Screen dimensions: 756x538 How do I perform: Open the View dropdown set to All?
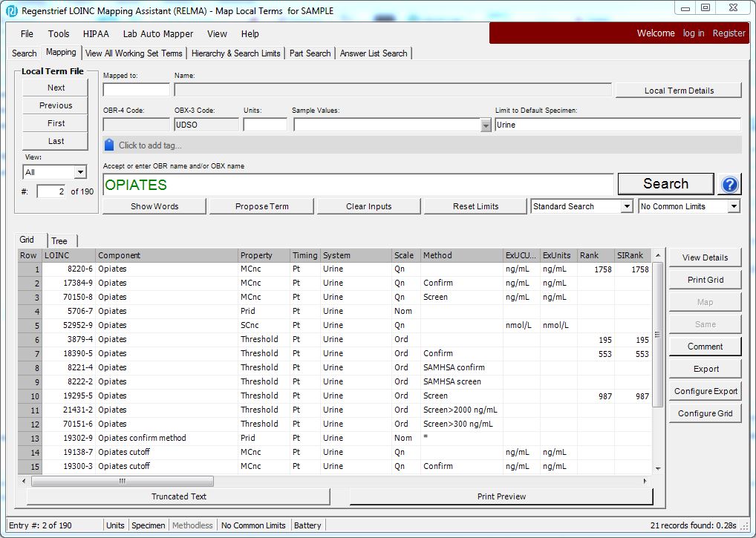click(x=80, y=172)
